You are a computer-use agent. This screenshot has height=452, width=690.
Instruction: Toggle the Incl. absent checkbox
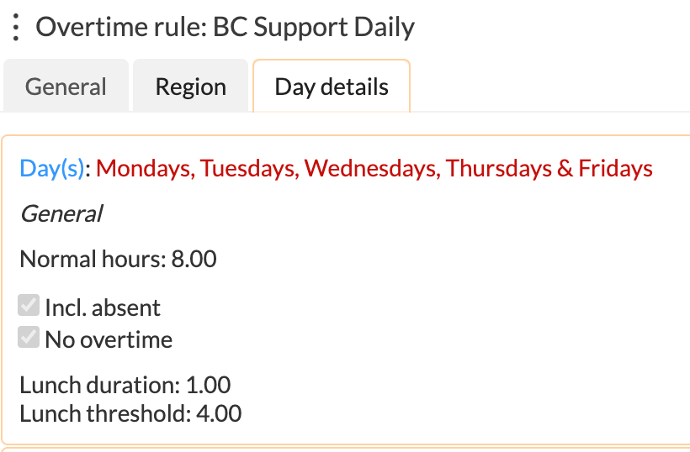[x=29, y=306]
